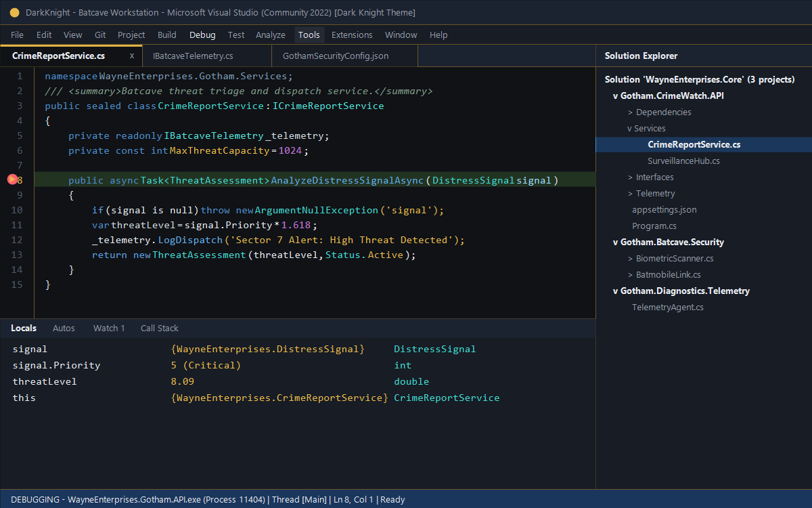Screen dimensions: 812x508
Task: Expand the BiometricScanner.cs node
Action: (631, 258)
